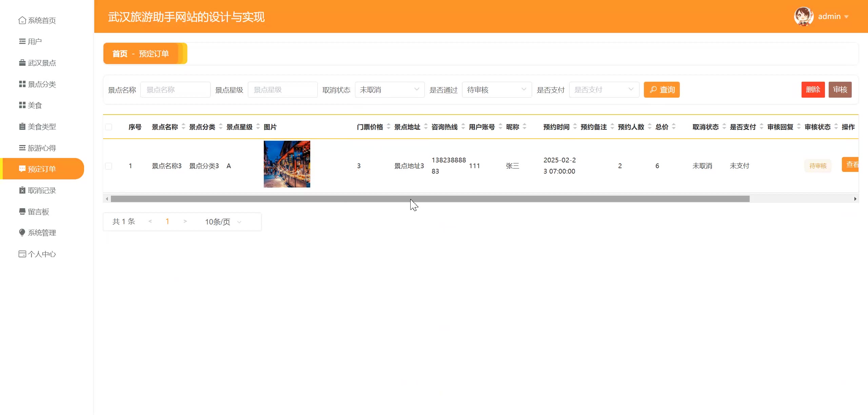
Task: Expand the 是否通过 dropdown showing 待审核
Action: pyautogui.click(x=496, y=90)
